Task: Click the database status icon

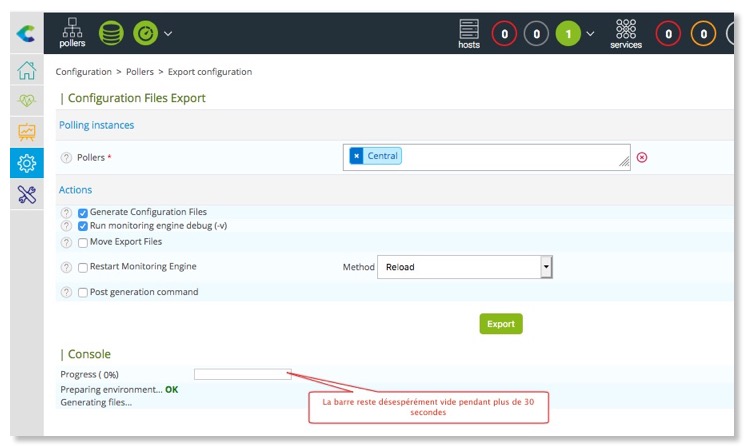Action: click(x=111, y=33)
